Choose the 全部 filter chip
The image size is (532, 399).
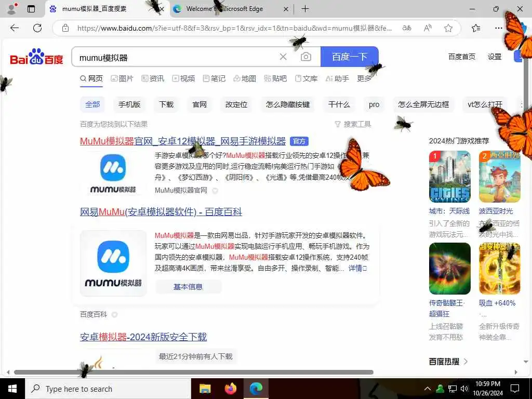(92, 104)
